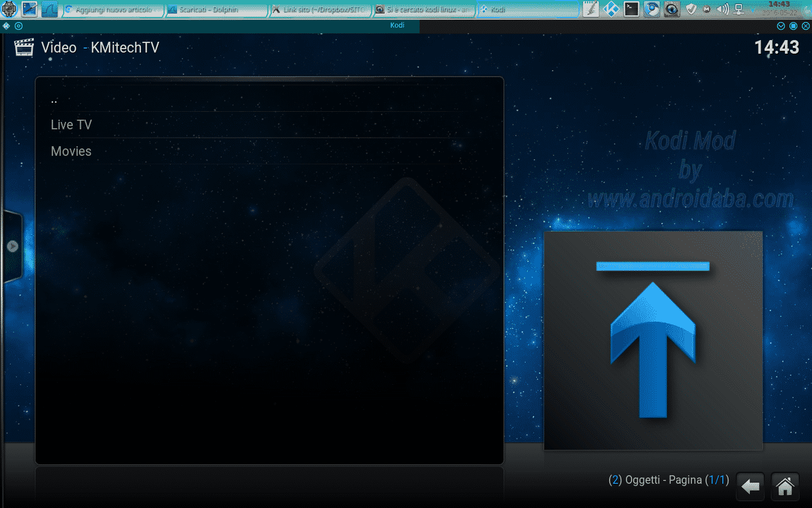
Task: Click the Dolphin shark fin launcher icon
Action: [x=50, y=9]
